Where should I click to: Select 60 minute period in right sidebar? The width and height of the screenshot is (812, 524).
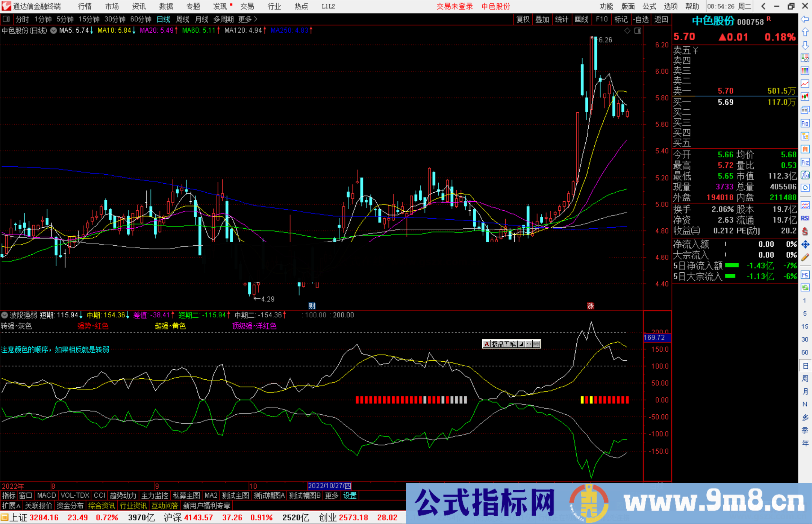click(805, 352)
